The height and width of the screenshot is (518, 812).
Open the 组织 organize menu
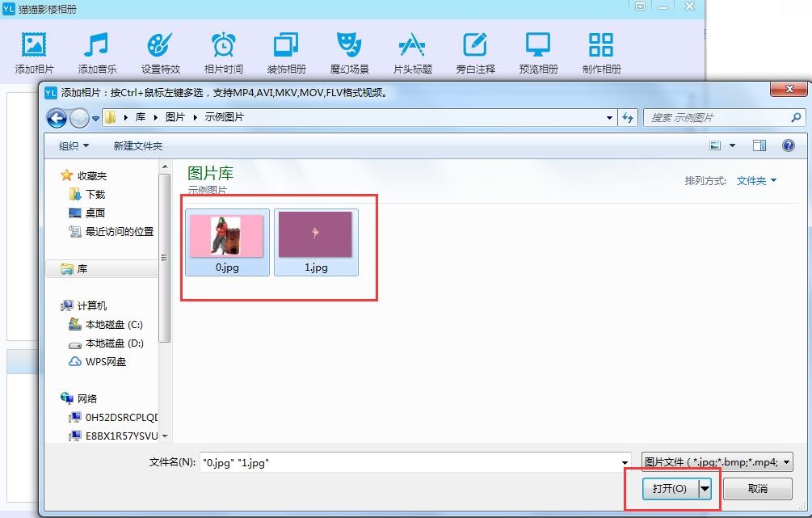(74, 146)
